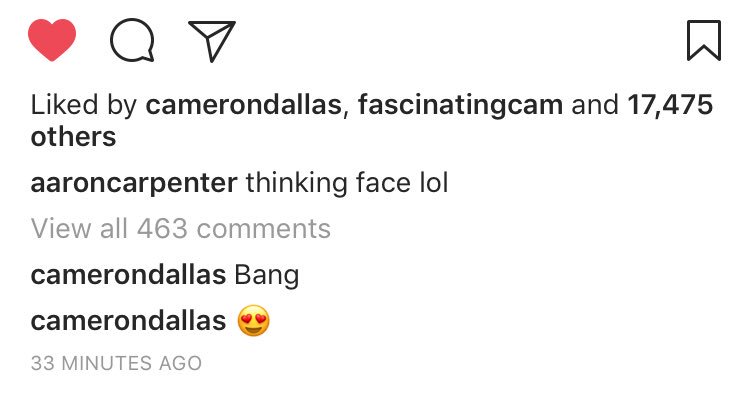This screenshot has width=750, height=399.
Task: Open camerondallas profile in Liked by line
Action: [243, 104]
